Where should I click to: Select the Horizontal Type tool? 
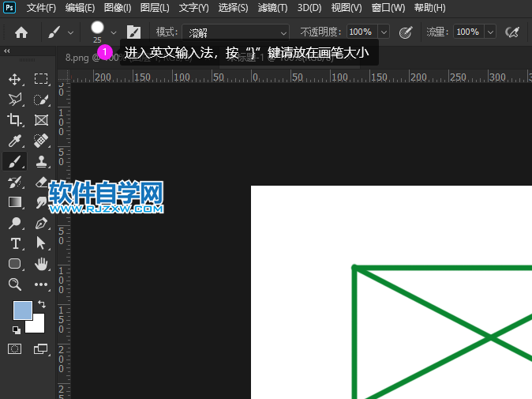pyautogui.click(x=15, y=243)
